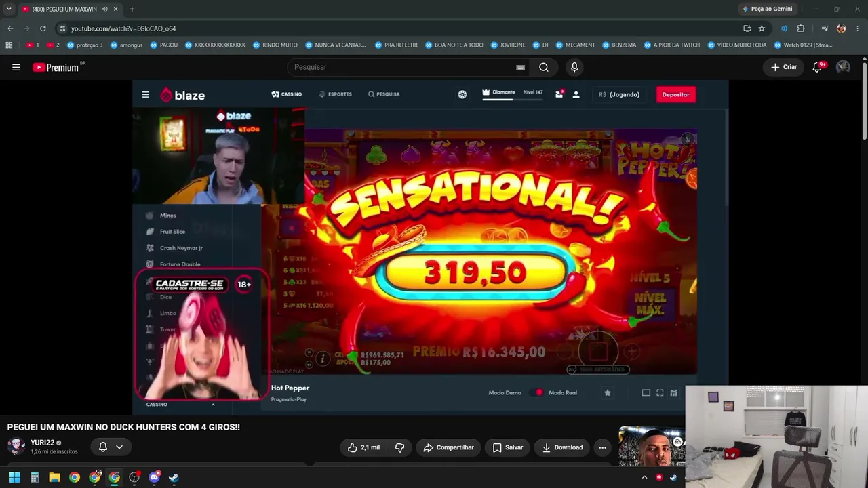Image resolution: width=868 pixels, height=488 pixels.
Task: Select Fortune Double in the sidebar
Action: pos(180,264)
